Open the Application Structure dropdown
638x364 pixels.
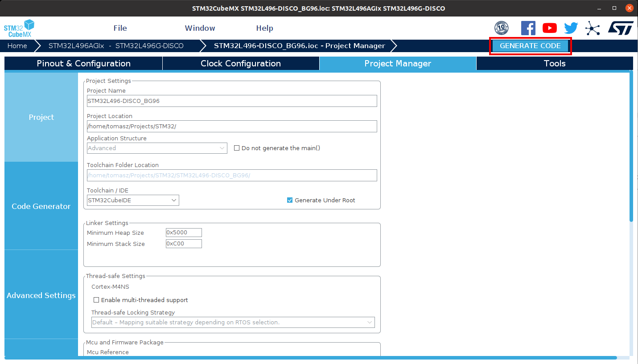tap(157, 148)
